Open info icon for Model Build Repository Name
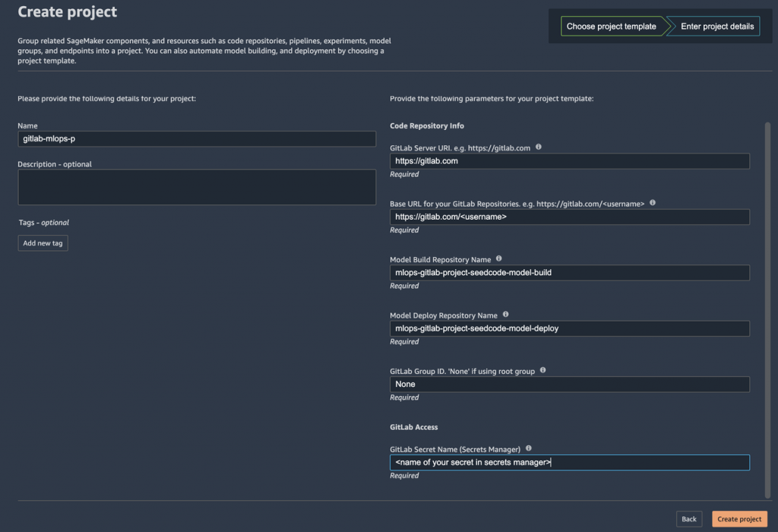 [x=498, y=258]
